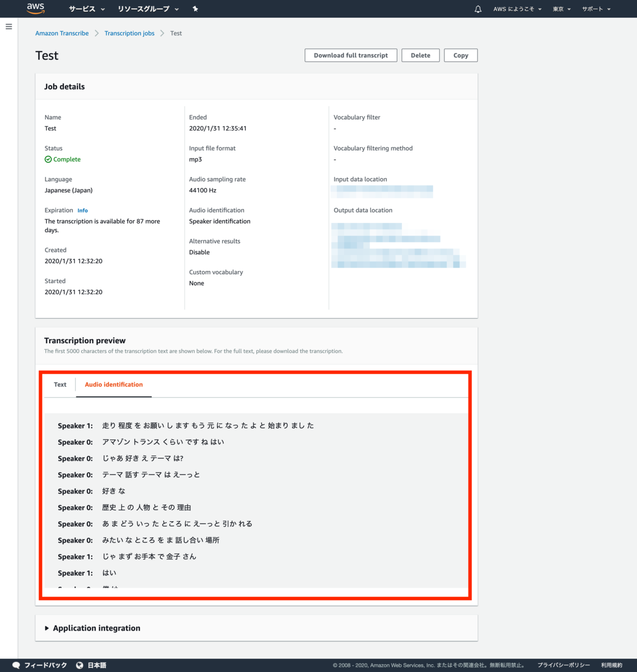Click the pin shortcut icon in top bar
This screenshot has width=637, height=672.
pos(195,9)
